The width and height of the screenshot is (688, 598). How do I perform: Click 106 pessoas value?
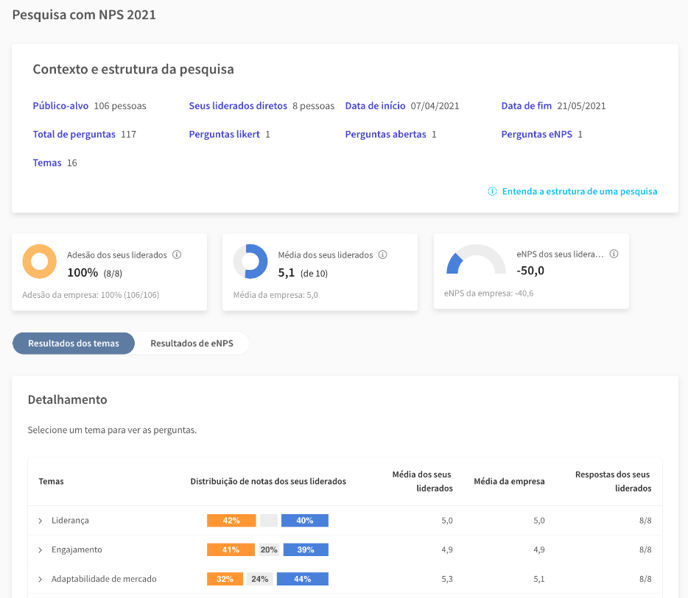pos(120,106)
